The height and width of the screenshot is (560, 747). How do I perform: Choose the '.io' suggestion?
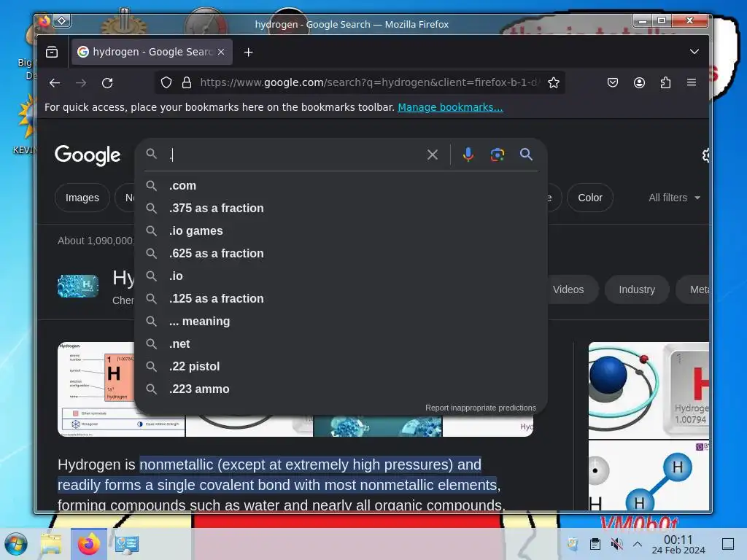tap(341, 276)
